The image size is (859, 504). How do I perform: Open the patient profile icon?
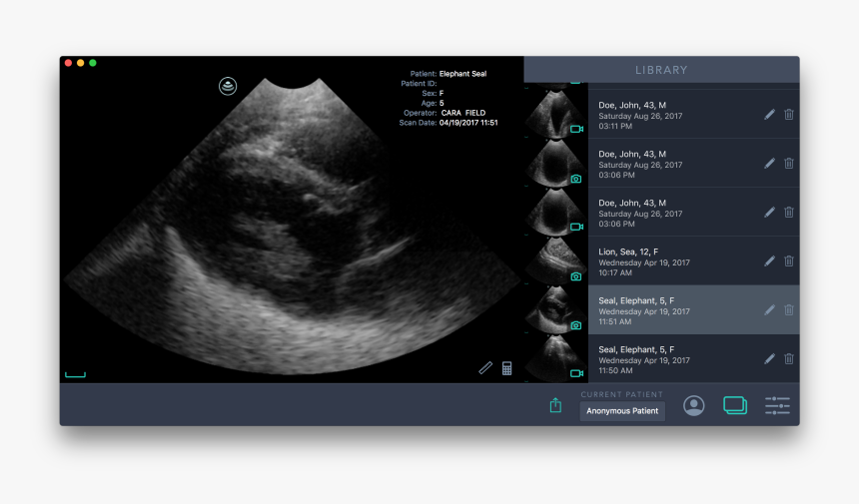694,405
